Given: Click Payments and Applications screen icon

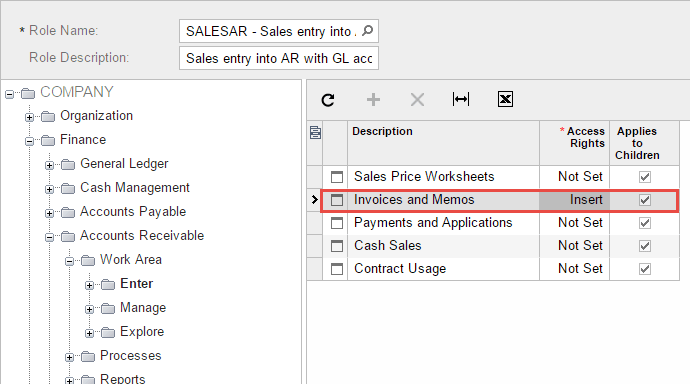Looking at the screenshot, I should coord(337,223).
